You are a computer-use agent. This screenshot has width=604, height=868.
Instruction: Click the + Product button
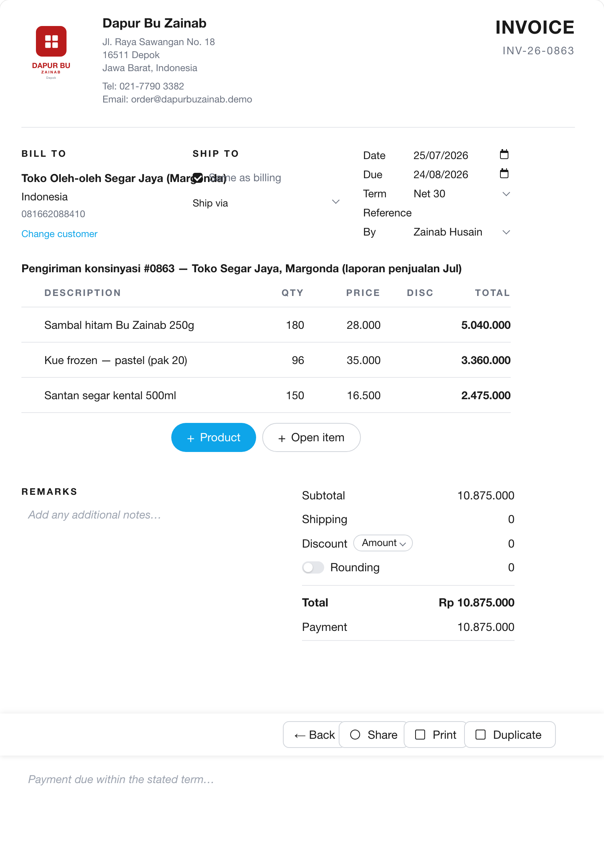214,437
